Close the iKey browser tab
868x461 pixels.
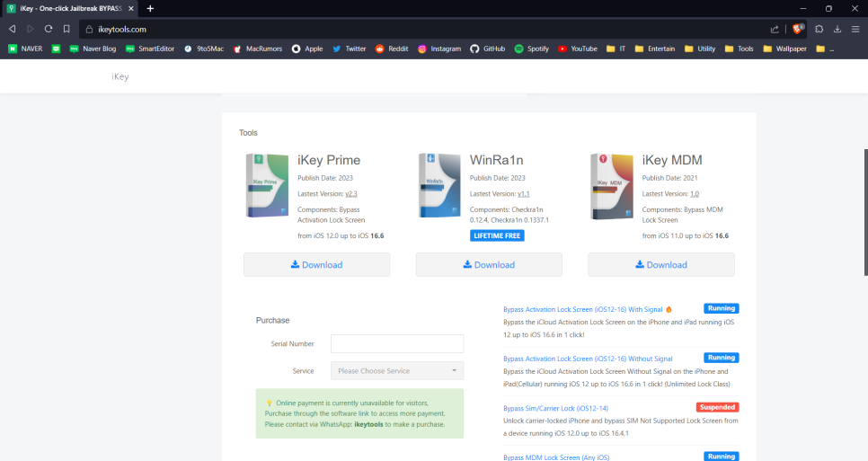coord(131,8)
